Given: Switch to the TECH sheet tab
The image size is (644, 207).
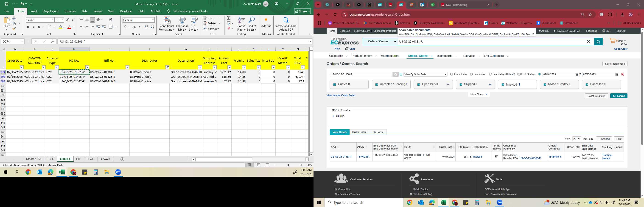Looking at the screenshot, I should click(x=50, y=159).
